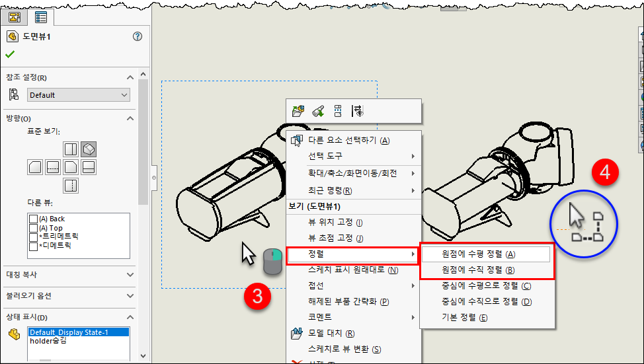Click the 도면뷰1 drawing view icon
Image resolution: width=644 pixels, height=364 pixels.
(13, 36)
